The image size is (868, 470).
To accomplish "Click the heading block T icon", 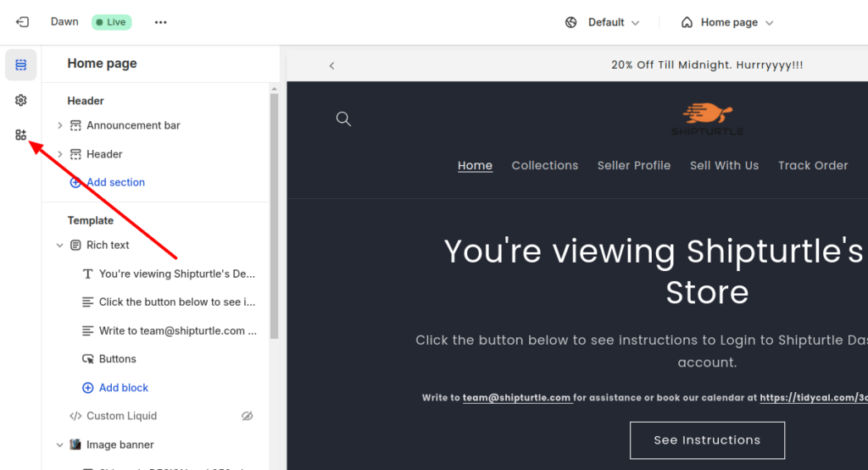I will coord(87,274).
